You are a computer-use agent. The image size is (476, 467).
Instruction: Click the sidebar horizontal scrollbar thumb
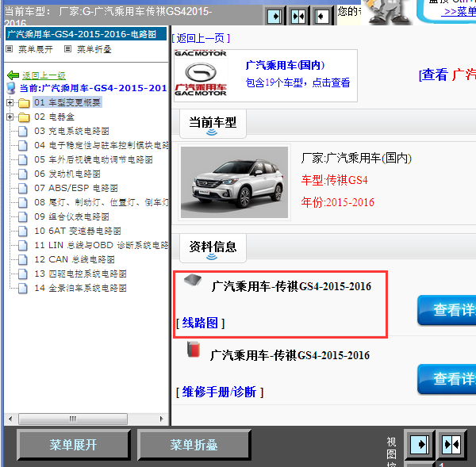[x=73, y=419]
